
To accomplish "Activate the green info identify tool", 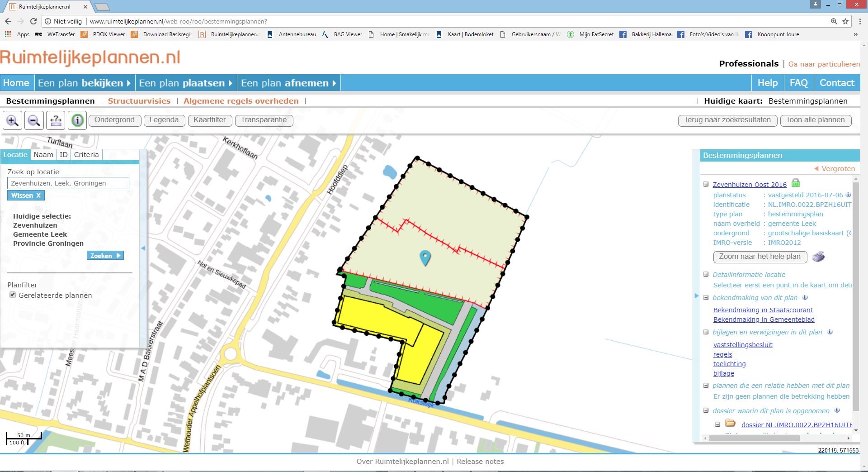I will tap(77, 121).
